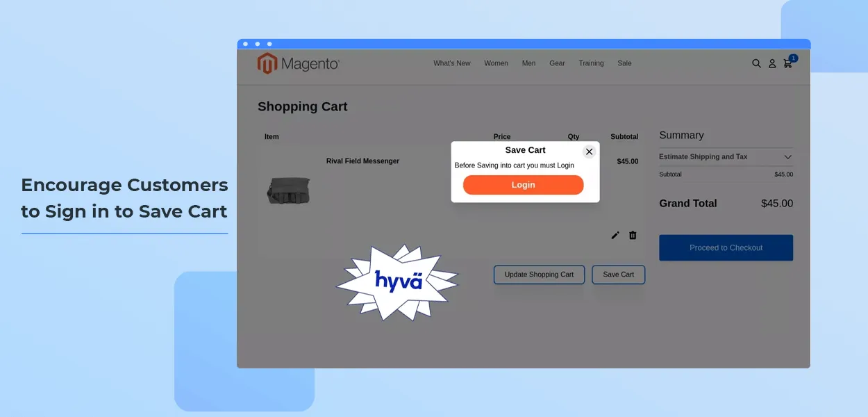Remove item using the trash icon
This screenshot has width=868, height=417.
click(x=633, y=236)
